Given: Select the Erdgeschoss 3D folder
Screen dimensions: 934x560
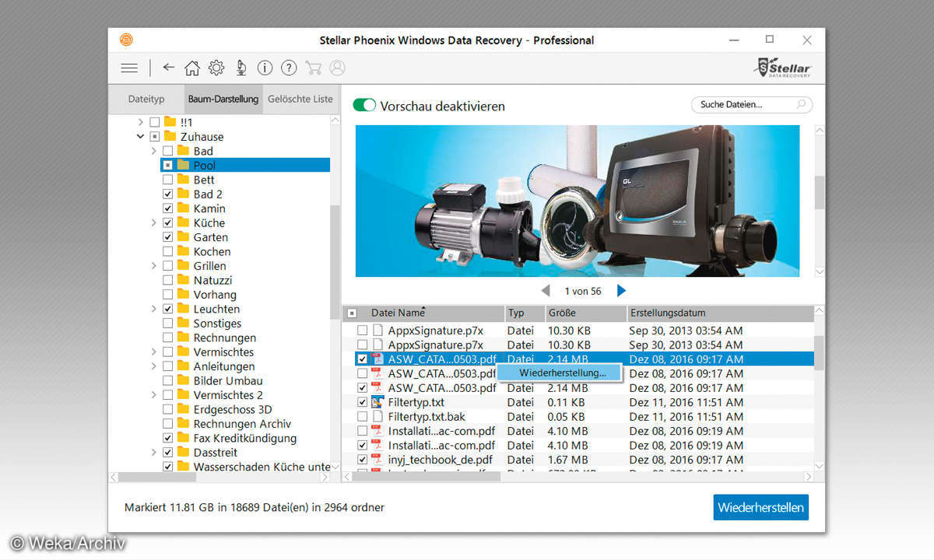Looking at the screenshot, I should click(x=233, y=410).
